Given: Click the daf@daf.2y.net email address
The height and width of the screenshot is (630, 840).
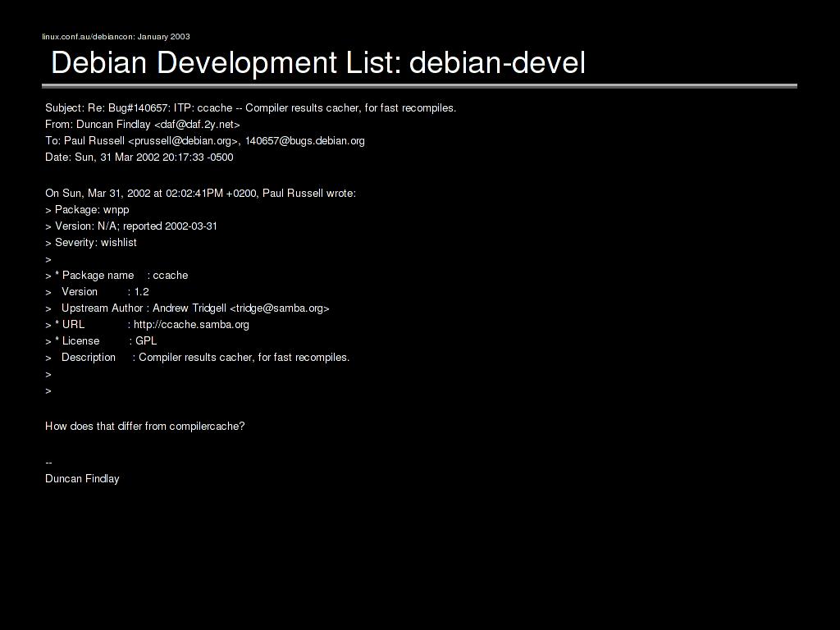Looking at the screenshot, I should click(x=197, y=124).
